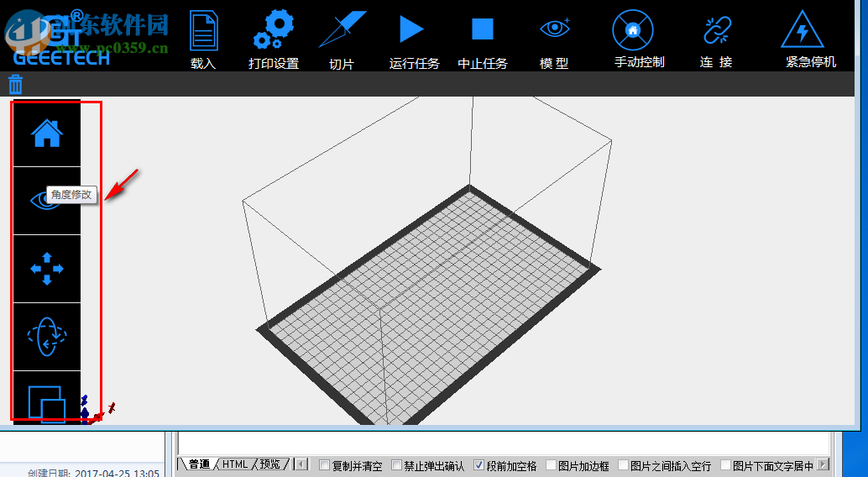Switch to the 预览 tab
The height and width of the screenshot is (477, 868).
(x=270, y=464)
